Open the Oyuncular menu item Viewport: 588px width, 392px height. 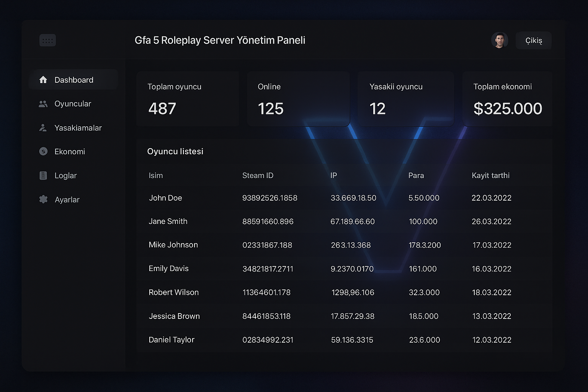(73, 104)
